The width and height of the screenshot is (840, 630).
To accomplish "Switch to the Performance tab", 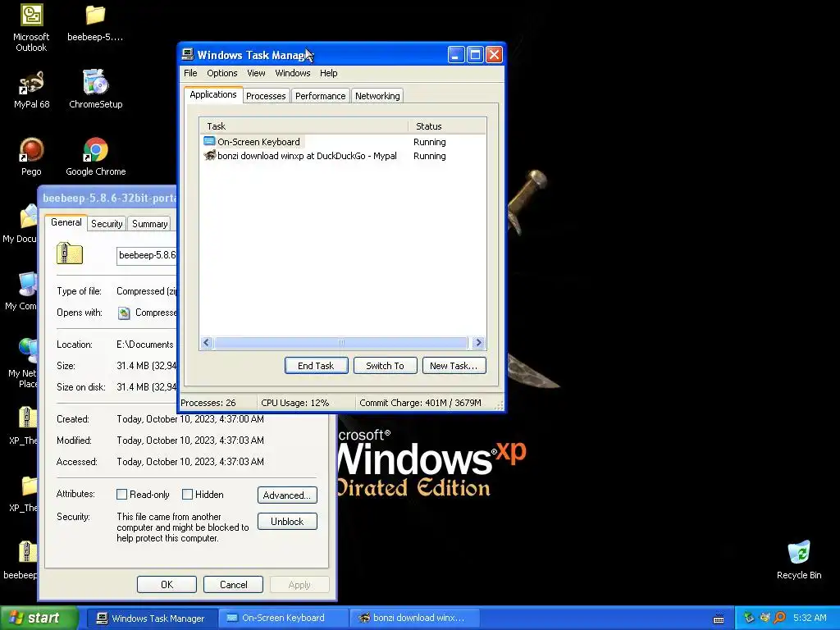I will [x=321, y=96].
